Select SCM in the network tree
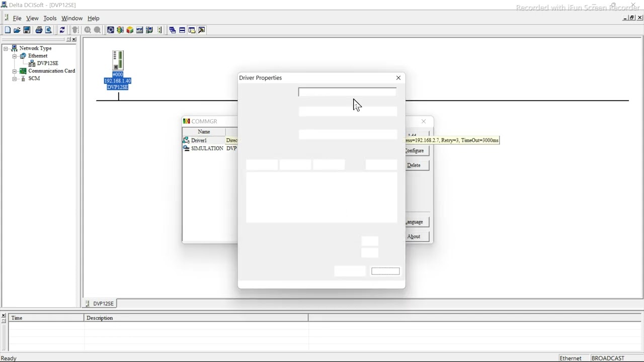Screen dimensions: 644x362 (x=34, y=78)
